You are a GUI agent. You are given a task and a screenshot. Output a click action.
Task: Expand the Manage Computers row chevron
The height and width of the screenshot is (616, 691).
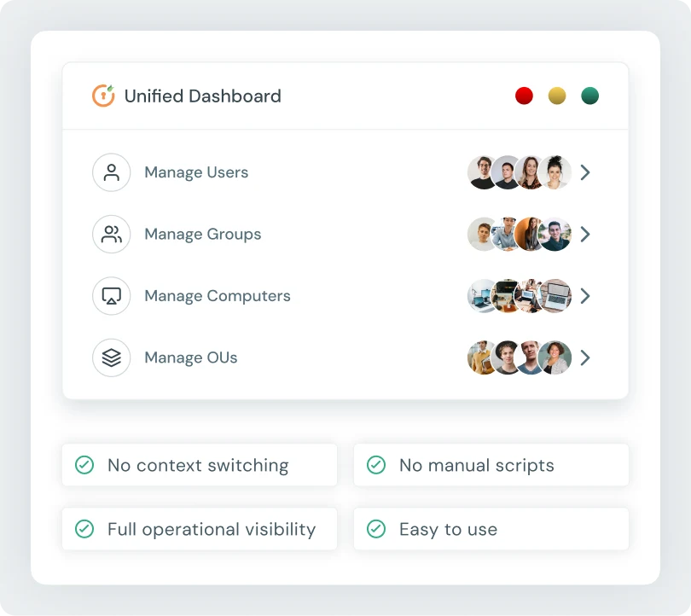585,296
